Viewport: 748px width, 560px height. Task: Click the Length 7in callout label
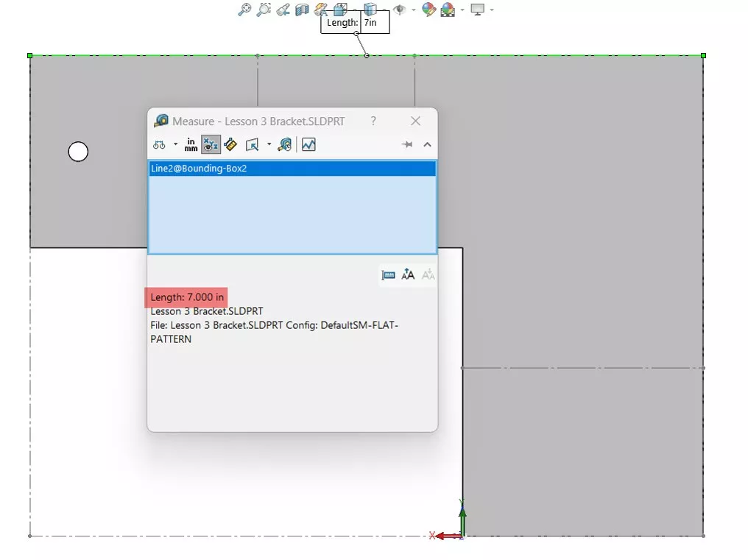click(x=355, y=22)
